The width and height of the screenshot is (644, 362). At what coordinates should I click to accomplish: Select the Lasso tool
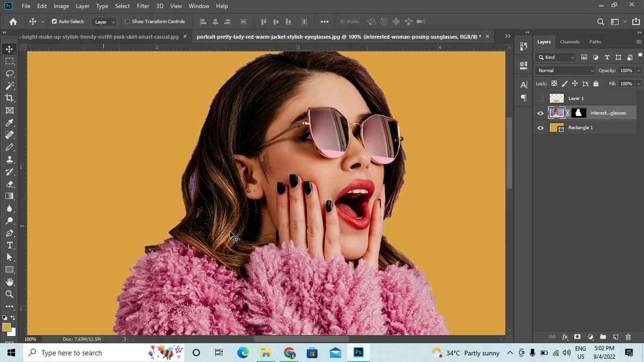tap(10, 73)
